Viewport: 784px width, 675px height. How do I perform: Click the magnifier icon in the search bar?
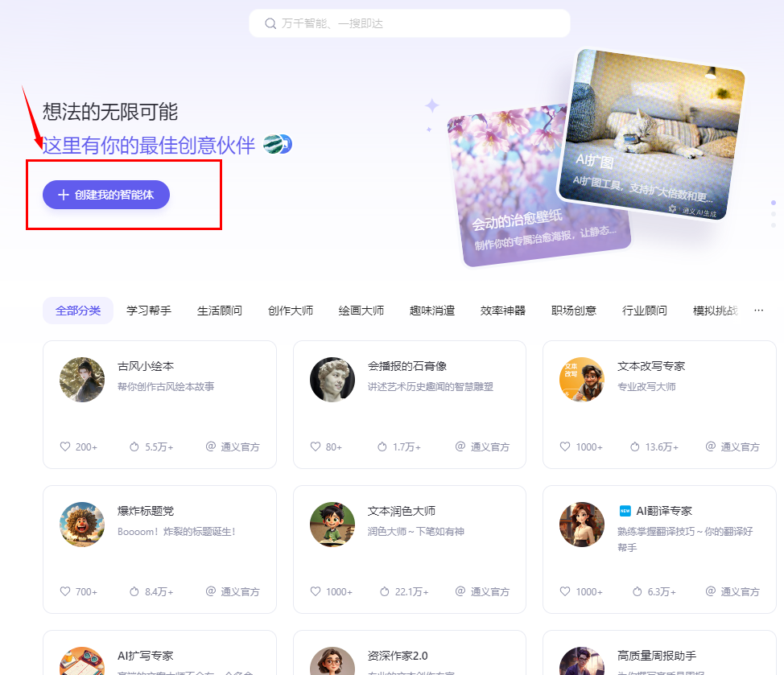pos(270,23)
